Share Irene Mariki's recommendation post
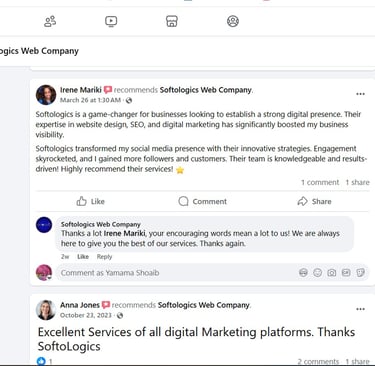The image size is (375, 366). (x=314, y=201)
